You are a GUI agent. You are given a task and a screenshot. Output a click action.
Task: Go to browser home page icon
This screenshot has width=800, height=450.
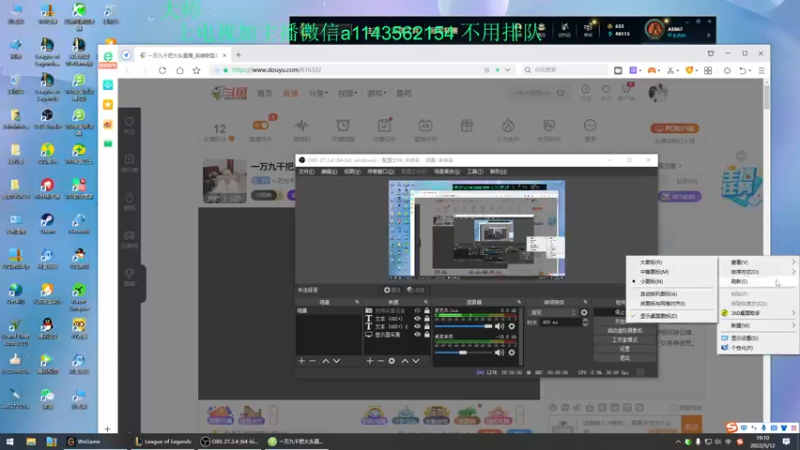[180, 70]
